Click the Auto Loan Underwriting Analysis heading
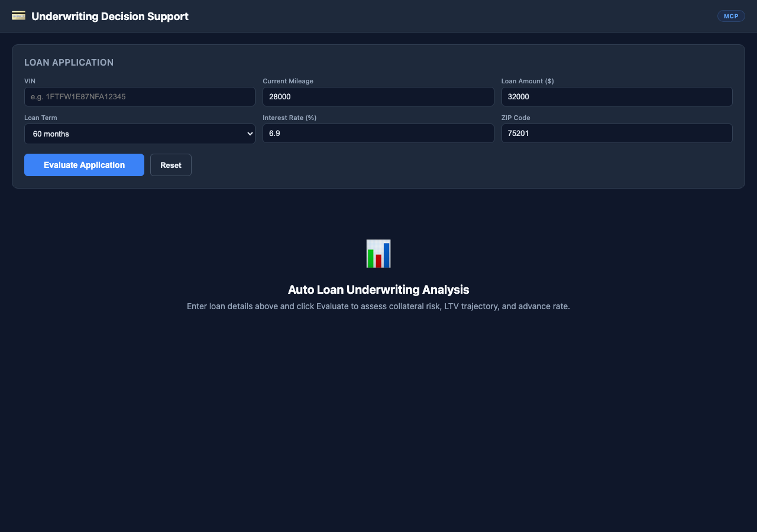The image size is (757, 532). [x=378, y=290]
